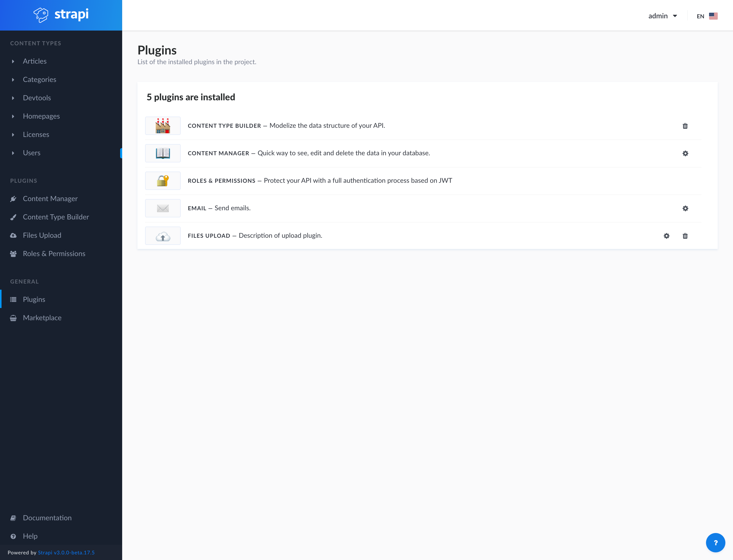The height and width of the screenshot is (560, 733).
Task: Click the Plugins page title
Action: point(157,50)
